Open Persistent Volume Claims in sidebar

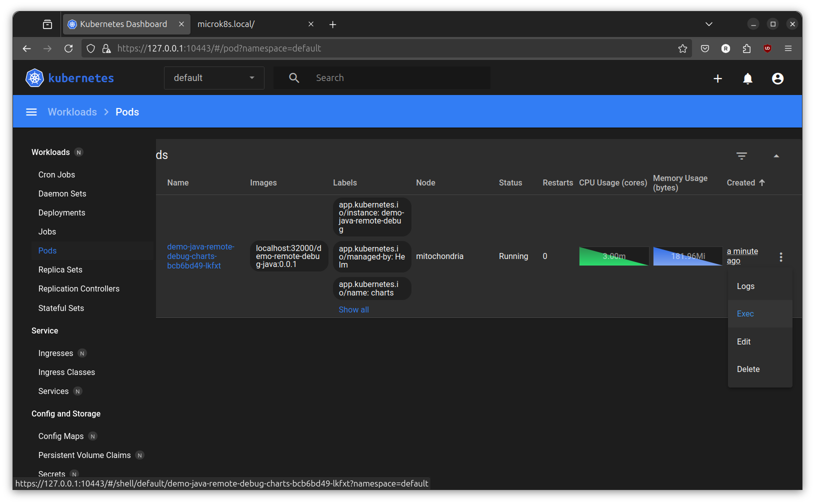(84, 455)
